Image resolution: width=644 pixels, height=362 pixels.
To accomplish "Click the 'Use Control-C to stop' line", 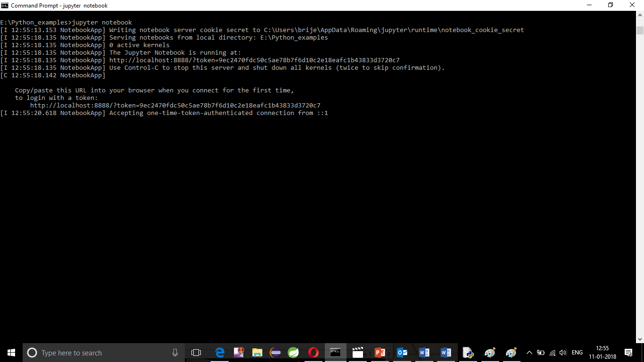I will (x=223, y=67).
